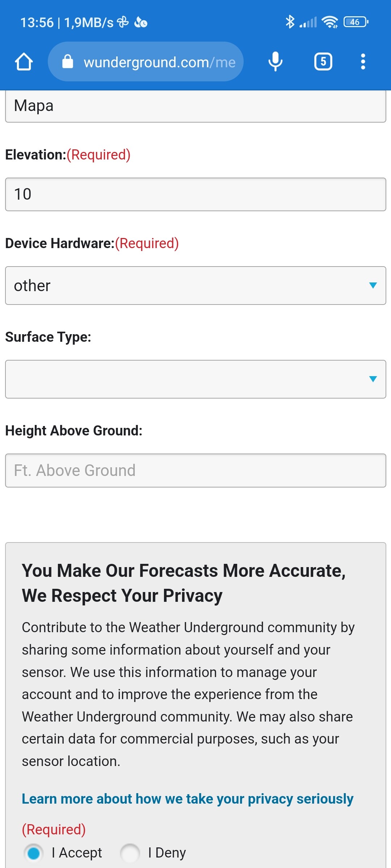Image resolution: width=391 pixels, height=868 pixels.
Task: Focus the Height Above Ground field
Action: point(195,471)
